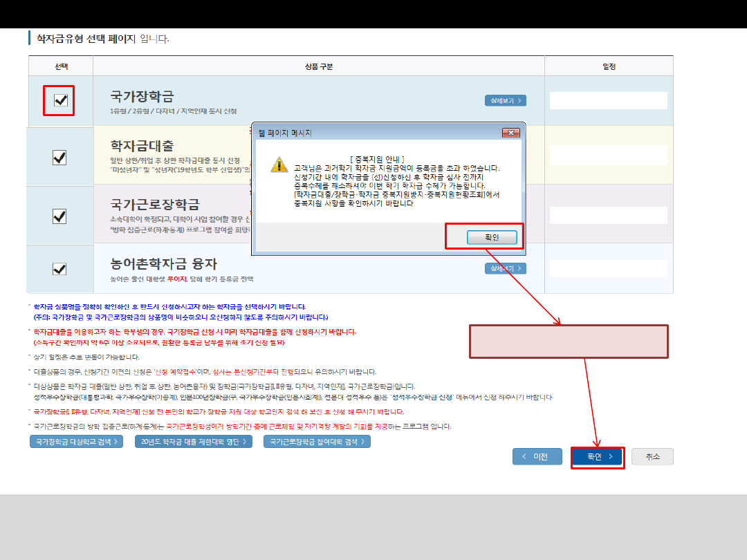Viewport: 747px width, 560px height.
Task: Toggle the 학자금대출 checkbox
Action: tap(60, 158)
